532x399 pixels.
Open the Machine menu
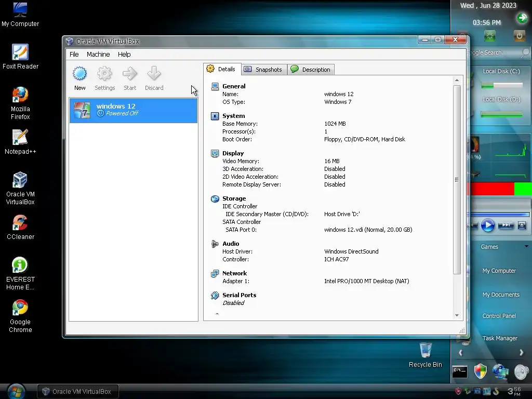(98, 54)
